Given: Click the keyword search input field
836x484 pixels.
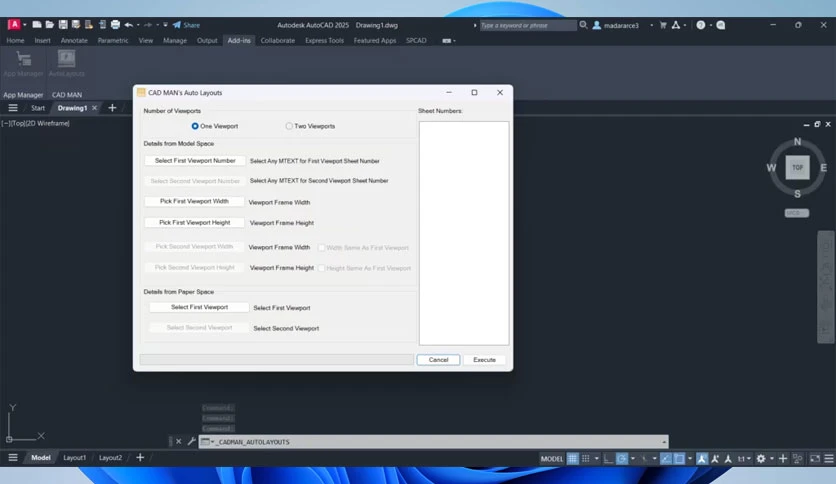Looking at the screenshot, I should click(528, 25).
